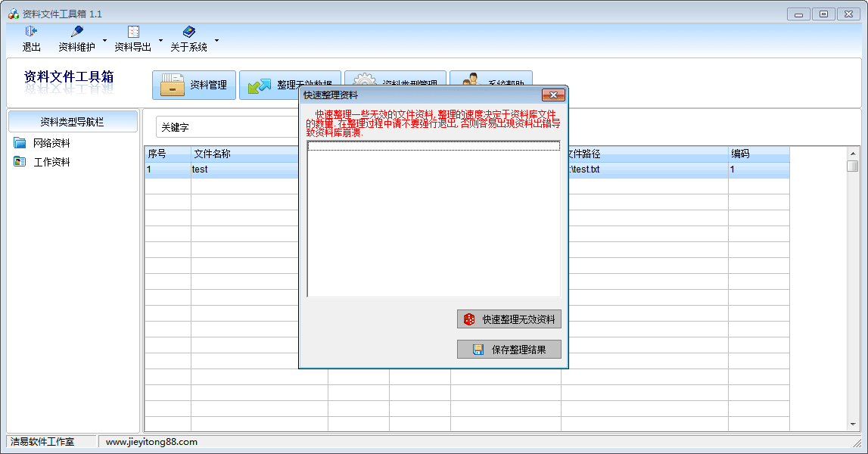Click the 关键字 search field
Screen dimensions: 868x454
click(x=227, y=127)
